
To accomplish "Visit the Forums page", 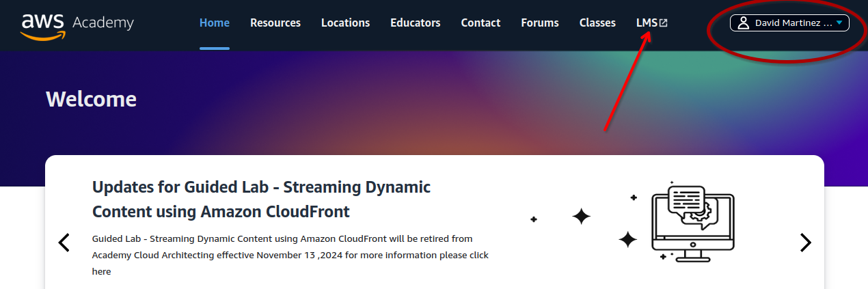I will (539, 23).
